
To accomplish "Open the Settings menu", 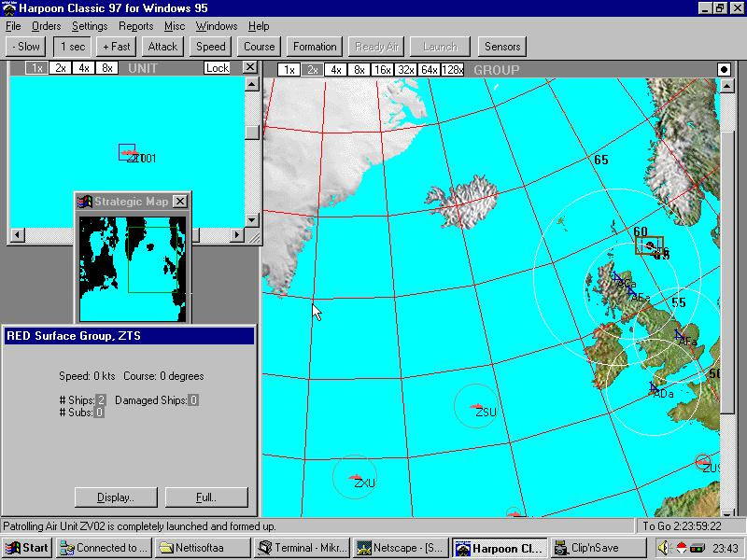I will click(x=90, y=26).
